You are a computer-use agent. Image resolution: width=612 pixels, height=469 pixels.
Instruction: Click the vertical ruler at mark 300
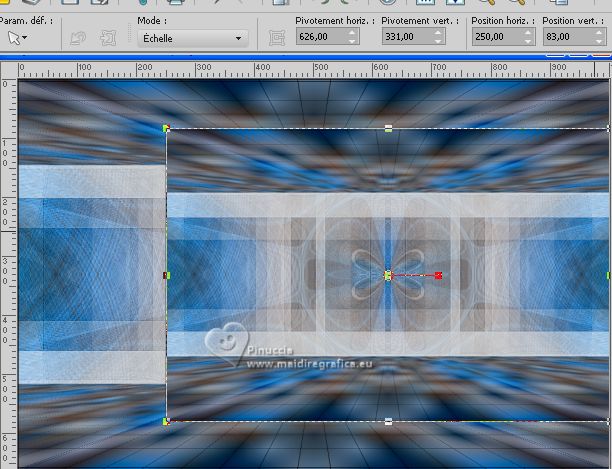tap(5, 271)
